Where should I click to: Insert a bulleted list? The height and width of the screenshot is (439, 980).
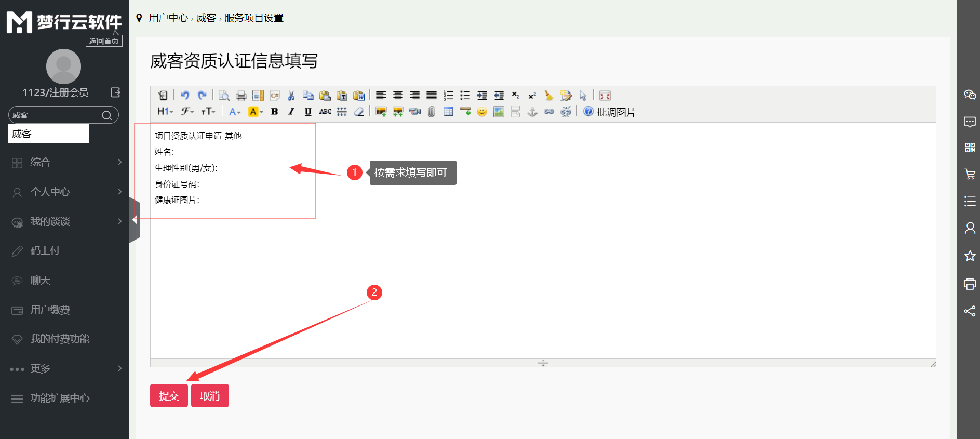point(465,96)
